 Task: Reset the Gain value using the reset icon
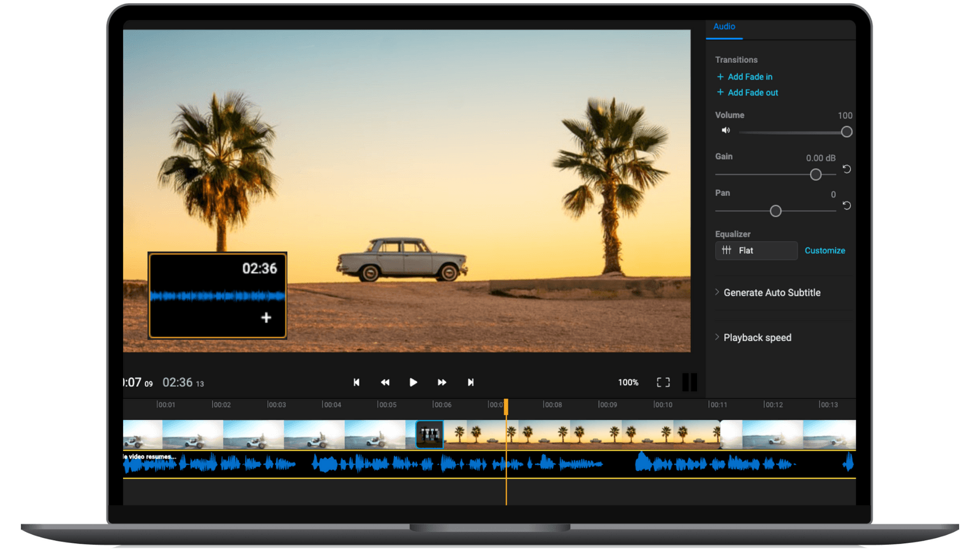[846, 169]
